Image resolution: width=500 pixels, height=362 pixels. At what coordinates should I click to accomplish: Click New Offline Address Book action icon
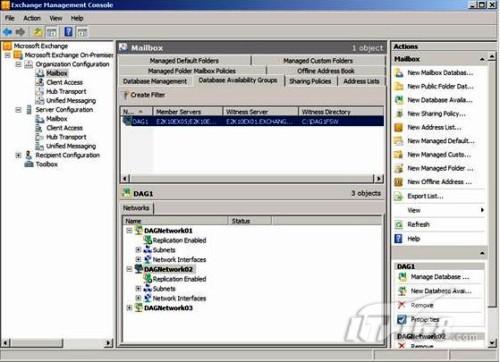399,182
